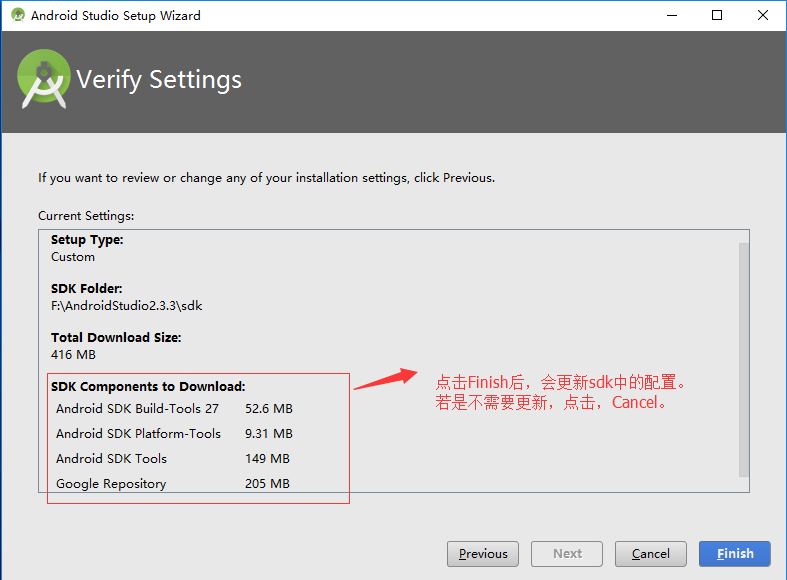Click the title bar Android Studio icon

pos(18,15)
